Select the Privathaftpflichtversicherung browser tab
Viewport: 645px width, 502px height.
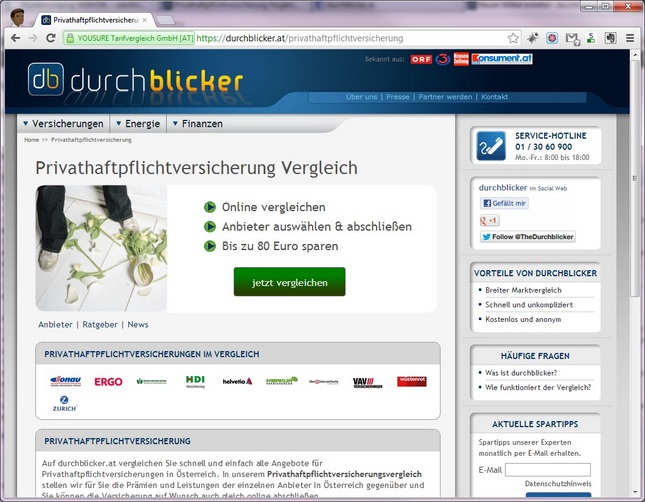[95, 20]
